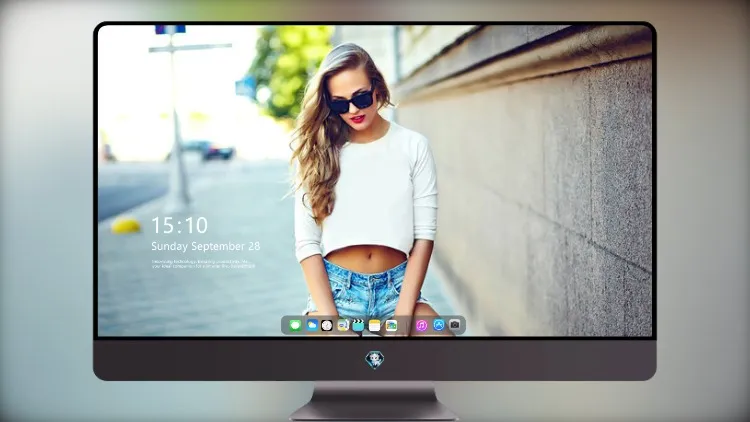This screenshot has height=422, width=750.
Task: Select the Sunday September 28 date text
Action: [206, 246]
